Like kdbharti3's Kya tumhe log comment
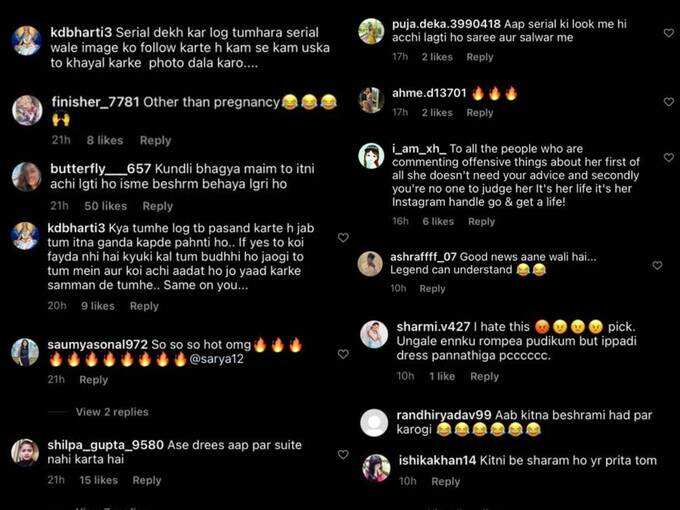 343,237
